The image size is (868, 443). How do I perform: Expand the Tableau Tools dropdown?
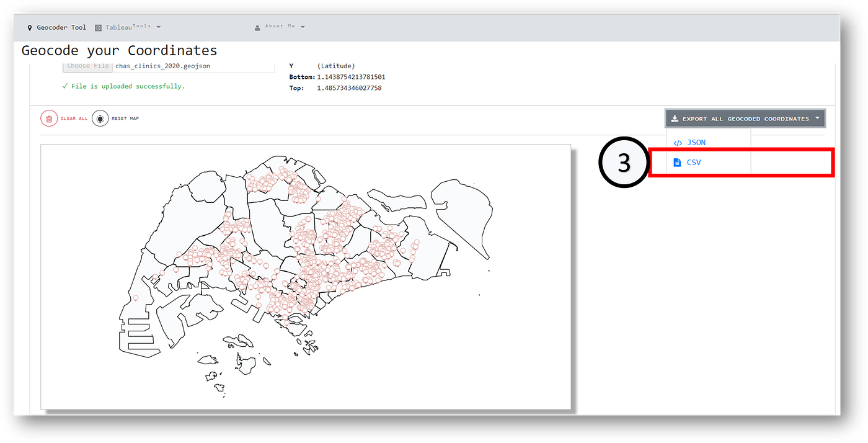click(159, 27)
